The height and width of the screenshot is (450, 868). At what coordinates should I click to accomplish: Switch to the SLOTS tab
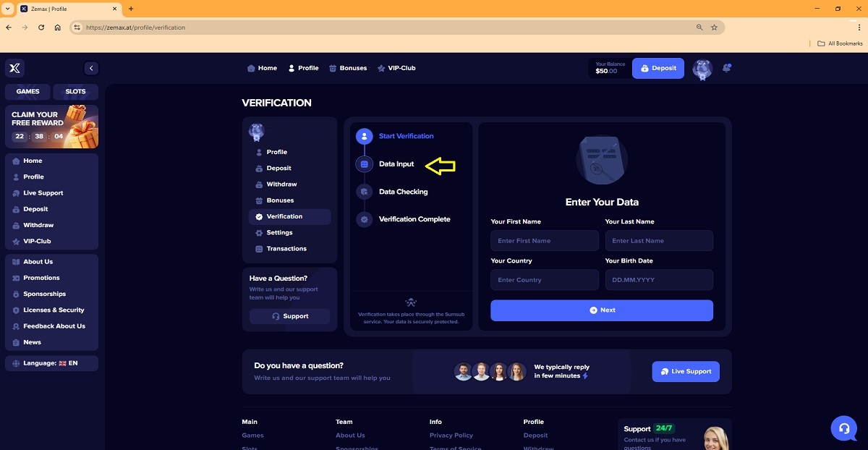click(x=75, y=92)
